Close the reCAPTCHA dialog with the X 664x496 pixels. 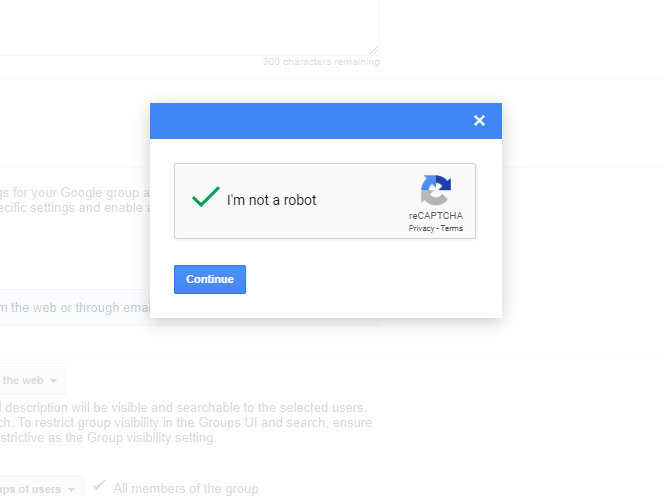[479, 121]
